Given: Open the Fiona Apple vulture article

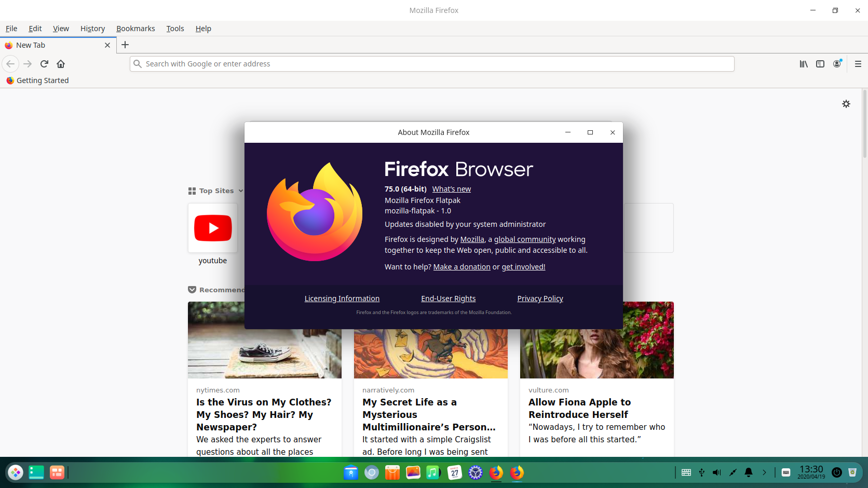Looking at the screenshot, I should point(579,409).
